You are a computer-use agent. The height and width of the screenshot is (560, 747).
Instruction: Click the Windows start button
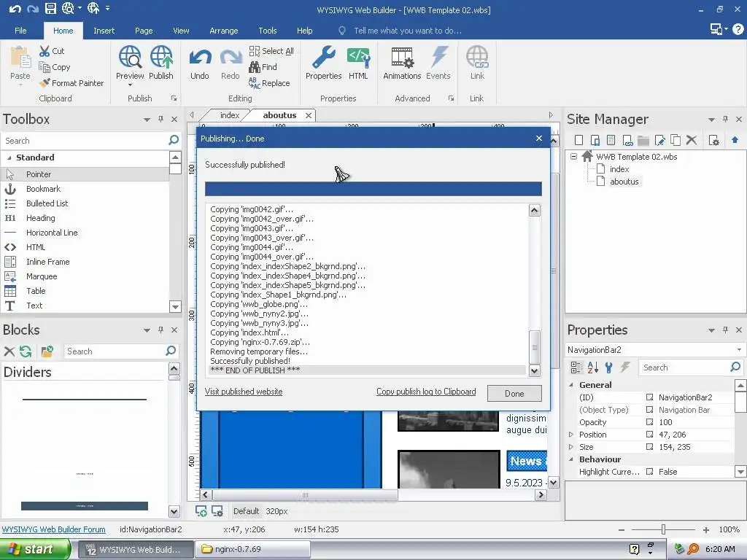tap(34, 549)
